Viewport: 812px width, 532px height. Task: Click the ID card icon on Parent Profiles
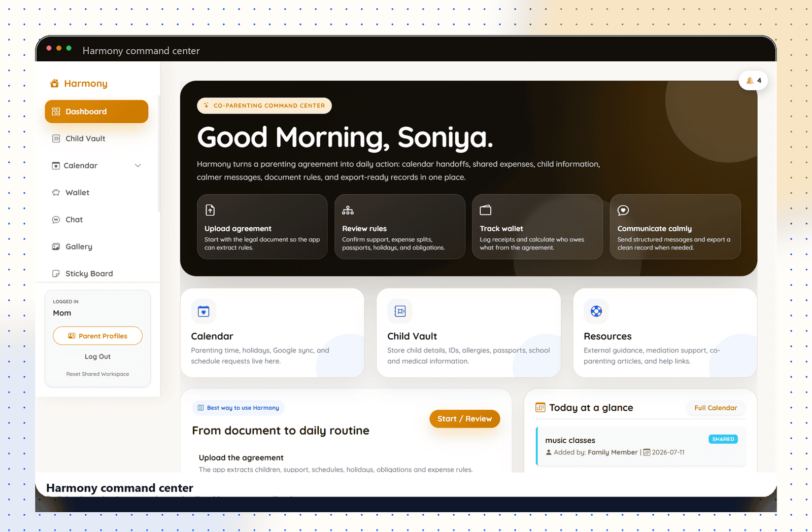[x=72, y=336]
